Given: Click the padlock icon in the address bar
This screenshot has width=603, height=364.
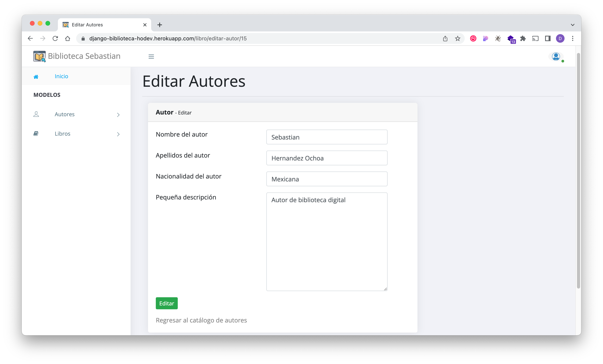Looking at the screenshot, I should (83, 38).
